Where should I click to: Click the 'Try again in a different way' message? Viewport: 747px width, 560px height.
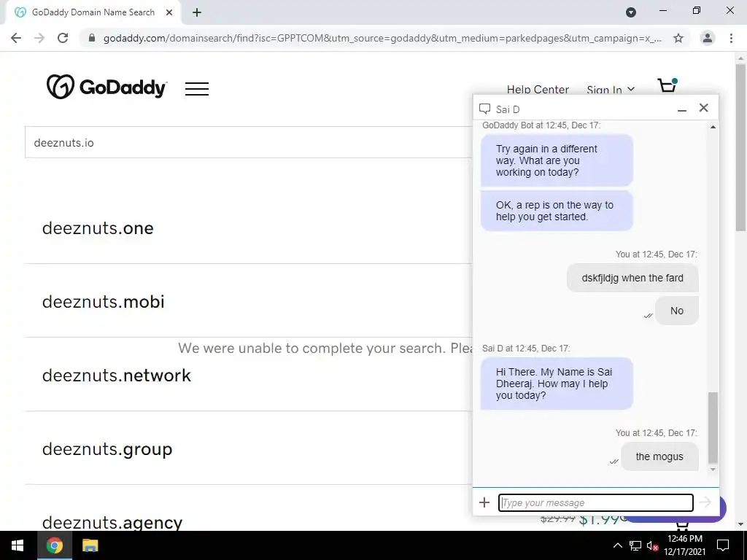click(x=557, y=160)
